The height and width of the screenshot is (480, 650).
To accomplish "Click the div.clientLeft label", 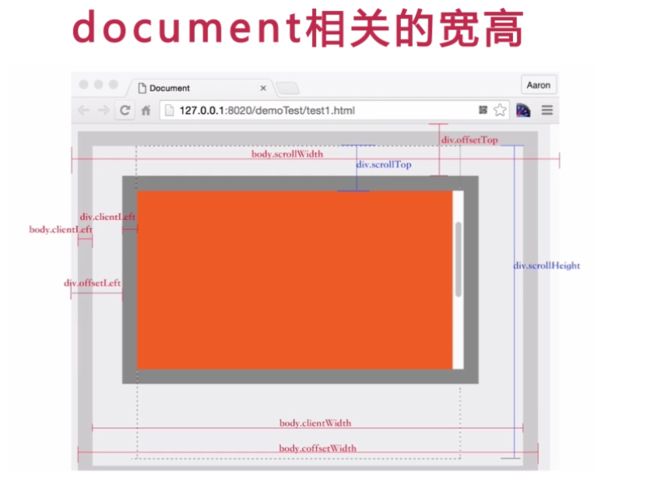I will (107, 217).
